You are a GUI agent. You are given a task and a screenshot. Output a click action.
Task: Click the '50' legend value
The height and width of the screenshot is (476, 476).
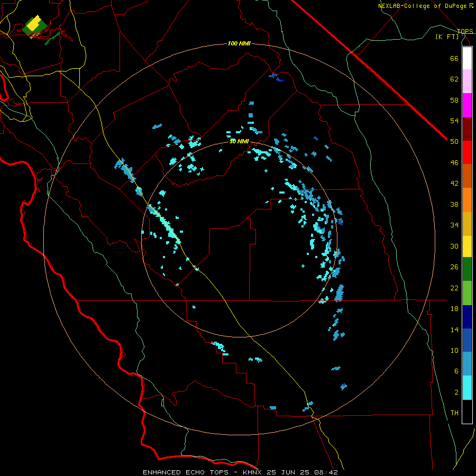pos(454,142)
